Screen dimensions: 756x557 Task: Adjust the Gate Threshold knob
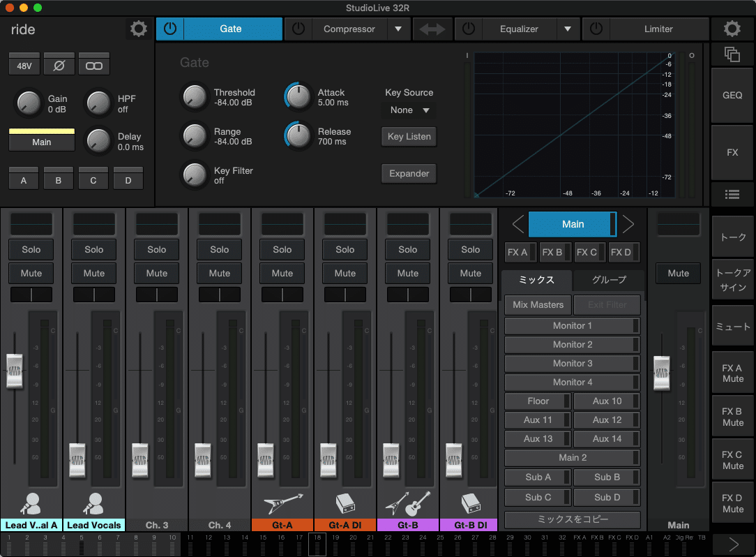pyautogui.click(x=195, y=96)
